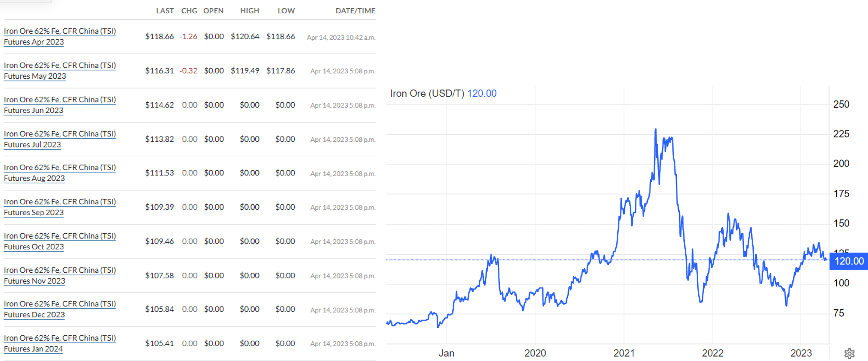The image size is (868, 361).
Task: Click the 2020 label on chart x-axis
Action: [x=535, y=353]
